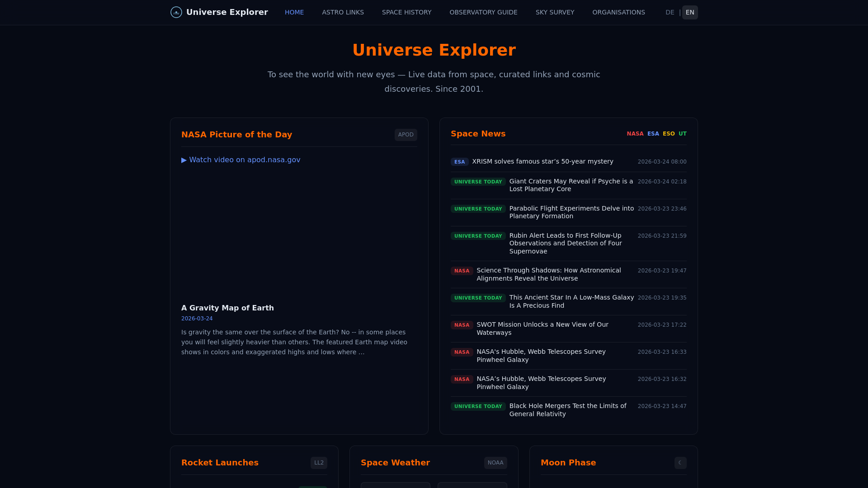The image size is (868, 488).
Task: Open the ORGANISATIONS nav link
Action: coord(618,12)
